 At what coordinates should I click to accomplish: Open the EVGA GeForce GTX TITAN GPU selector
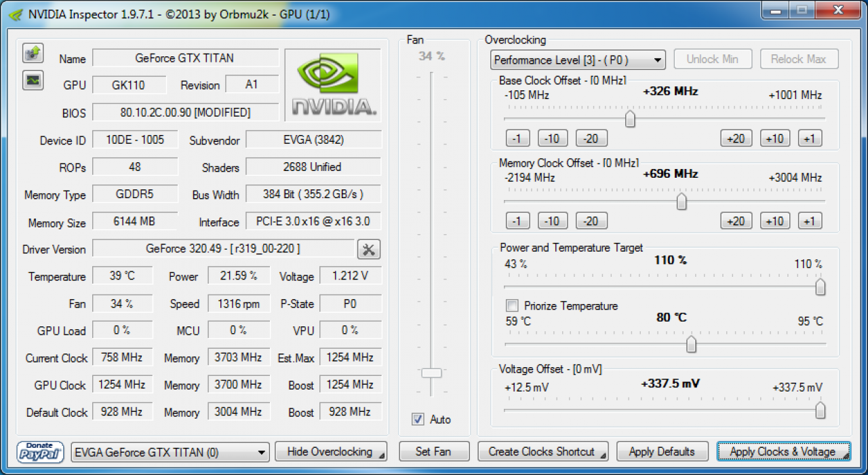(170, 452)
